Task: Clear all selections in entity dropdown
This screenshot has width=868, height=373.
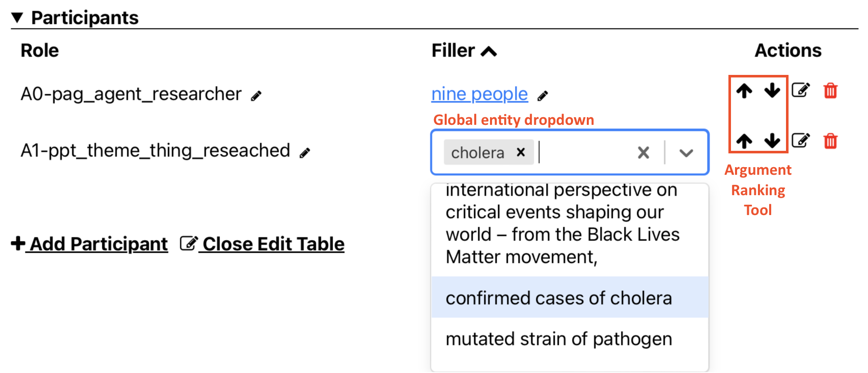Action: (x=643, y=153)
